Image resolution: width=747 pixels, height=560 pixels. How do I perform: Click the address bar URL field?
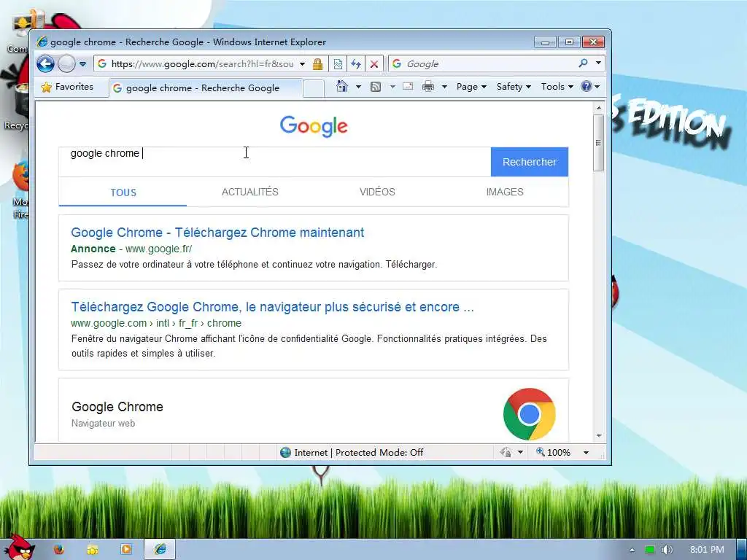(x=202, y=64)
